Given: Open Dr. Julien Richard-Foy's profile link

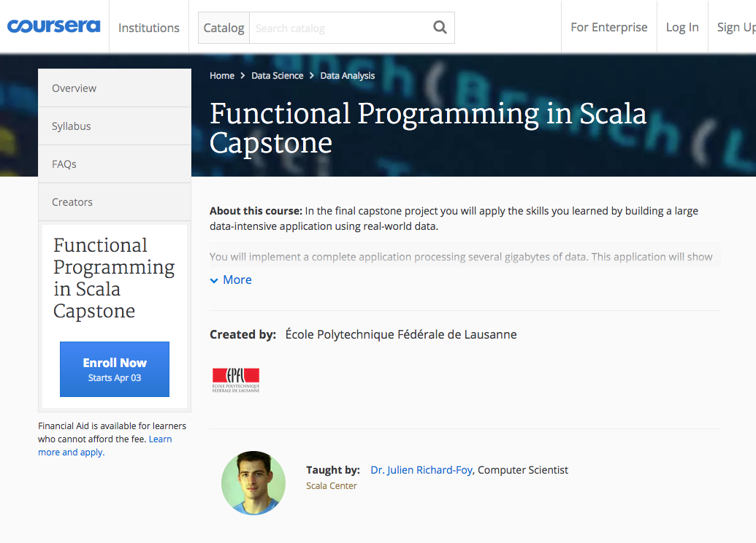Looking at the screenshot, I should 422,470.
